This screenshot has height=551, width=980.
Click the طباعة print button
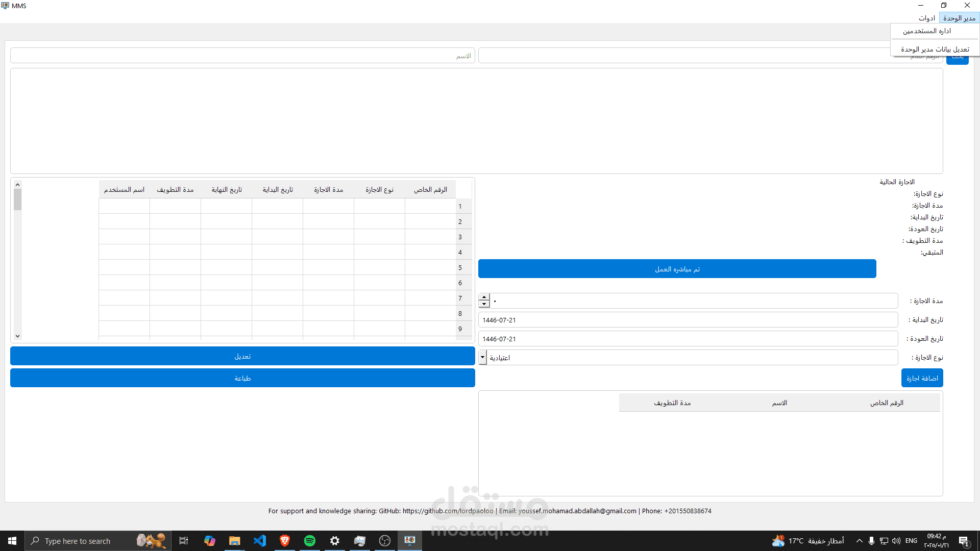click(x=242, y=378)
